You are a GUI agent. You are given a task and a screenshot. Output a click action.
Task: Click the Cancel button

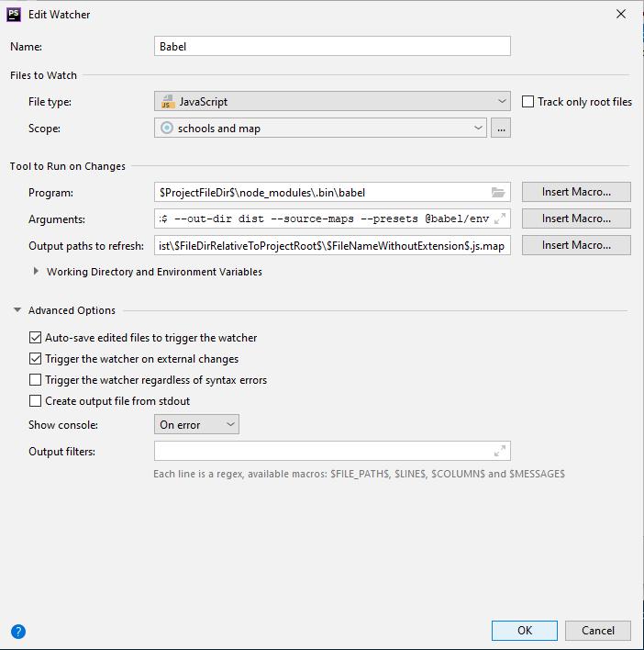point(597,631)
